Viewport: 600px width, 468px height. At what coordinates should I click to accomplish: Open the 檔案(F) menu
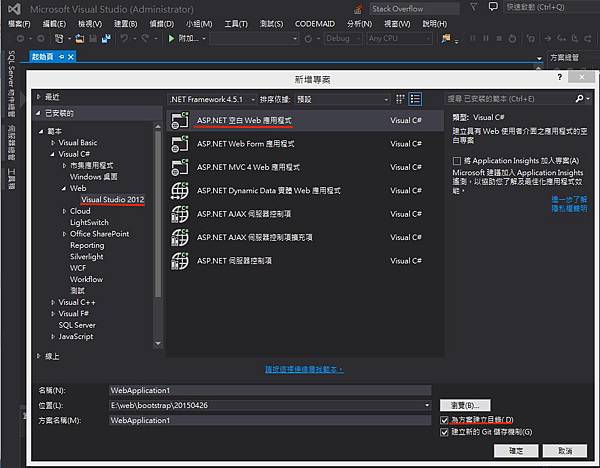(x=19, y=24)
